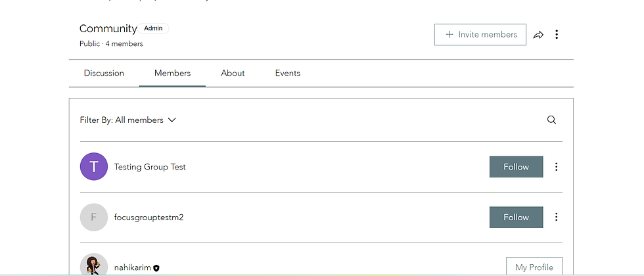
Task: Open more options for Testing Group Test
Action: click(x=556, y=167)
